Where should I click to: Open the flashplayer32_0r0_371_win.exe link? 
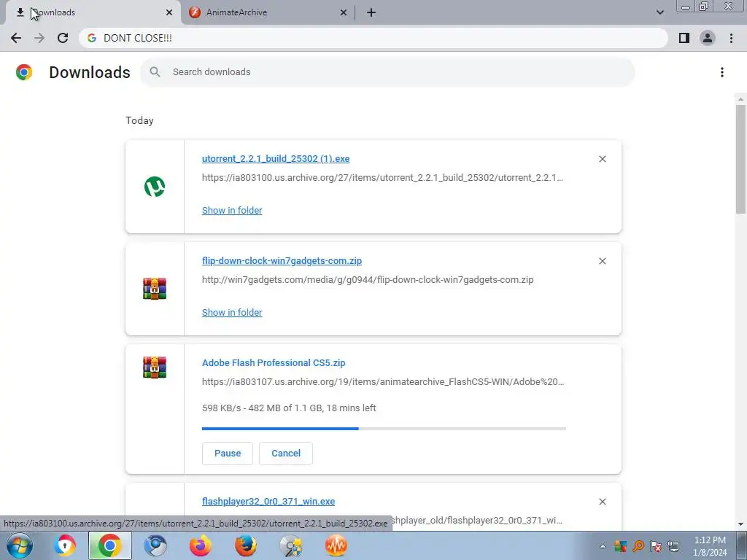pyautogui.click(x=268, y=502)
